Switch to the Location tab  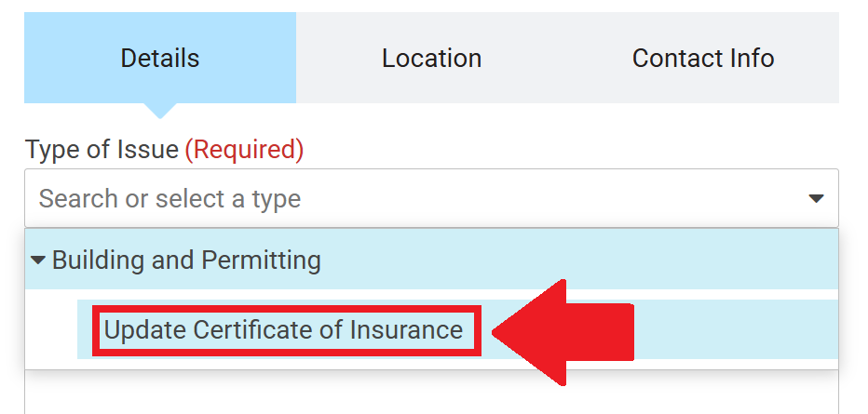(x=431, y=58)
